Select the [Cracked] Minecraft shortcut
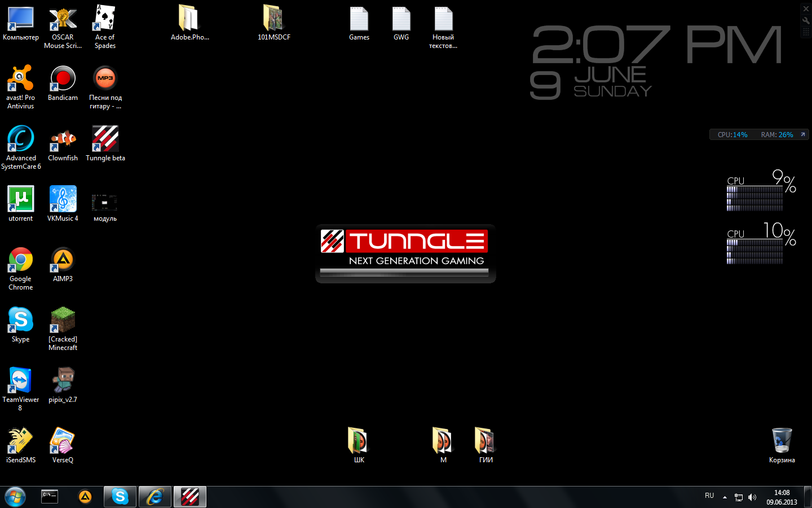Viewport: 812px width, 508px height. point(63,329)
